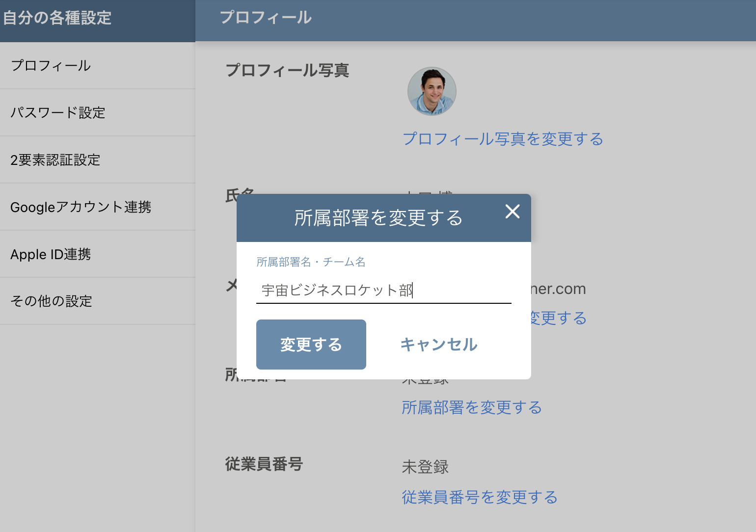756x532 pixels.
Task: Cancel with the キャンセル button
Action: [439, 345]
